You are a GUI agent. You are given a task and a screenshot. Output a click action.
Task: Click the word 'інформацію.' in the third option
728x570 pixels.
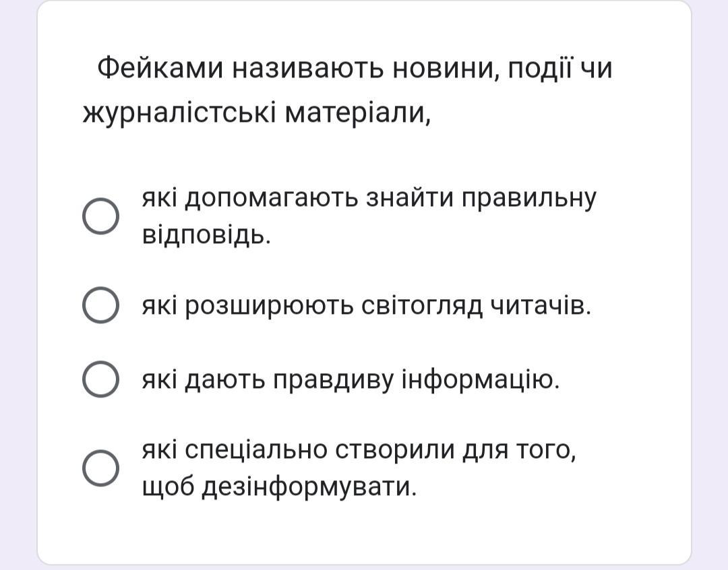(x=481, y=381)
